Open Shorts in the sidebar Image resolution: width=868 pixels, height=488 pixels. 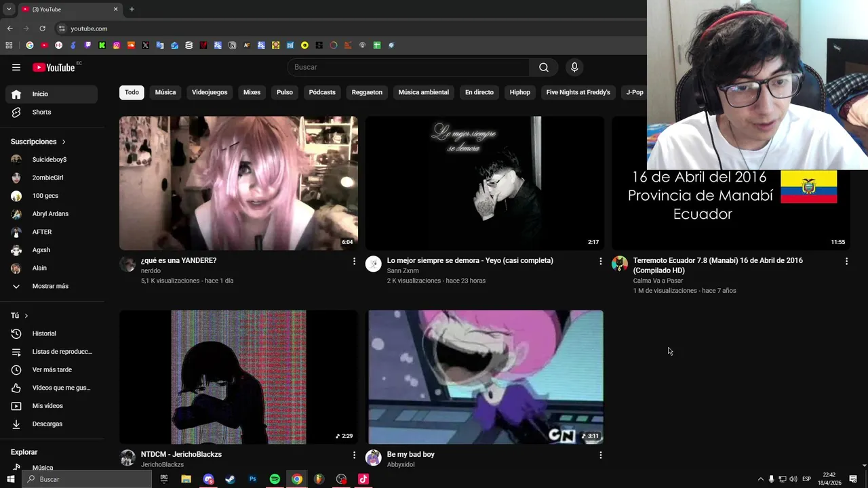click(52, 112)
